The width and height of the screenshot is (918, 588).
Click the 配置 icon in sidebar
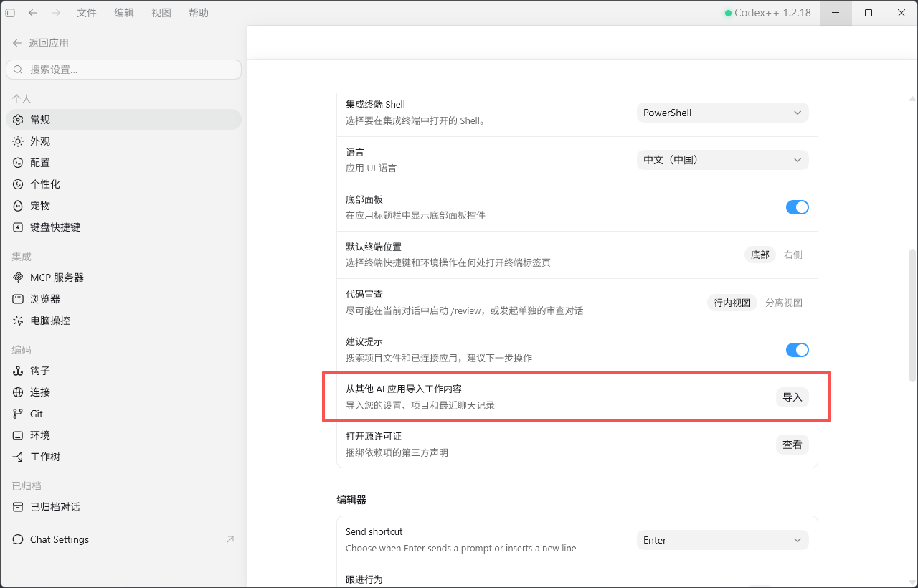click(18, 163)
